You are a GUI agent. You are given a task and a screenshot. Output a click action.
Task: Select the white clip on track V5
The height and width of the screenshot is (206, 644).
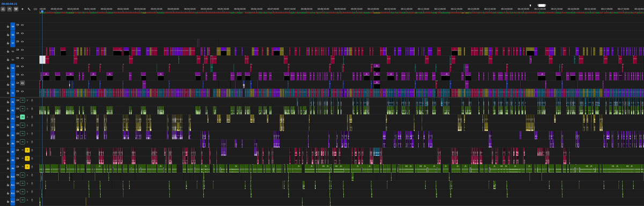pos(42,59)
